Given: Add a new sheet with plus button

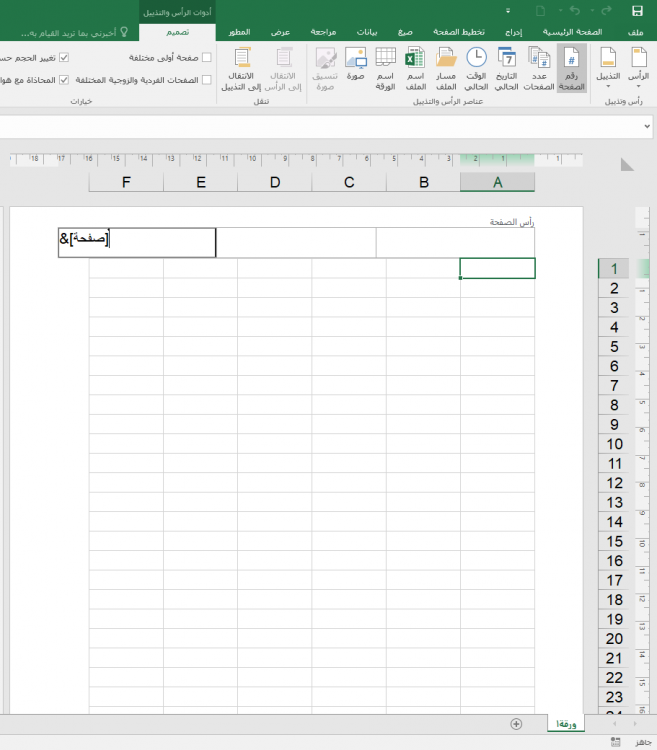Looking at the screenshot, I should pyautogui.click(x=516, y=723).
